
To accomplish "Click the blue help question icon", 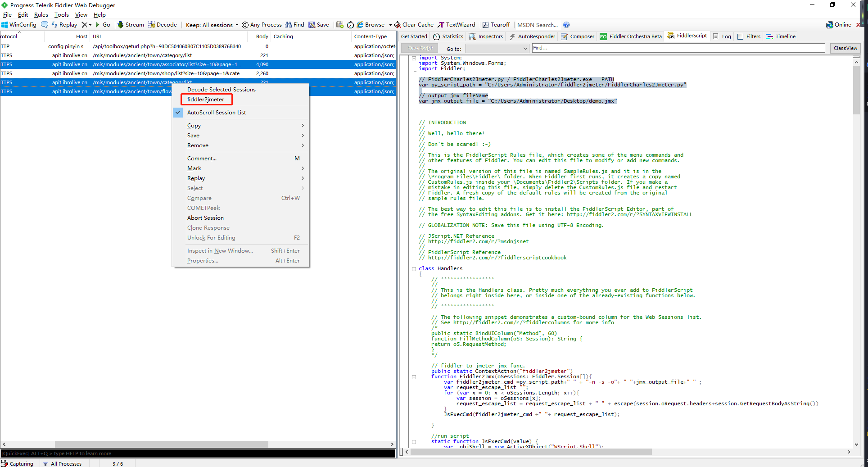I will click(x=566, y=25).
